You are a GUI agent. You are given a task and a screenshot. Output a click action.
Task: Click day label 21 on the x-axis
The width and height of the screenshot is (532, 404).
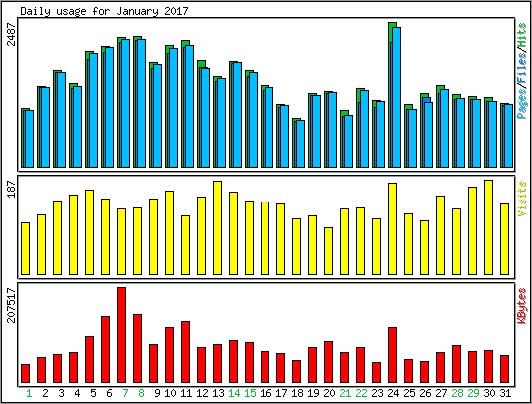[x=345, y=393]
